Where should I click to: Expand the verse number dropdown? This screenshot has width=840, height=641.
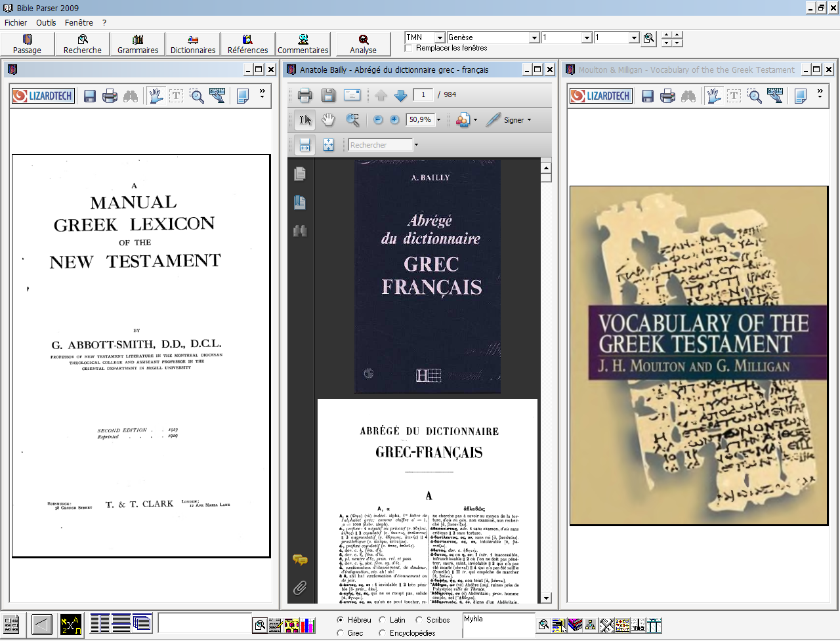coord(634,38)
